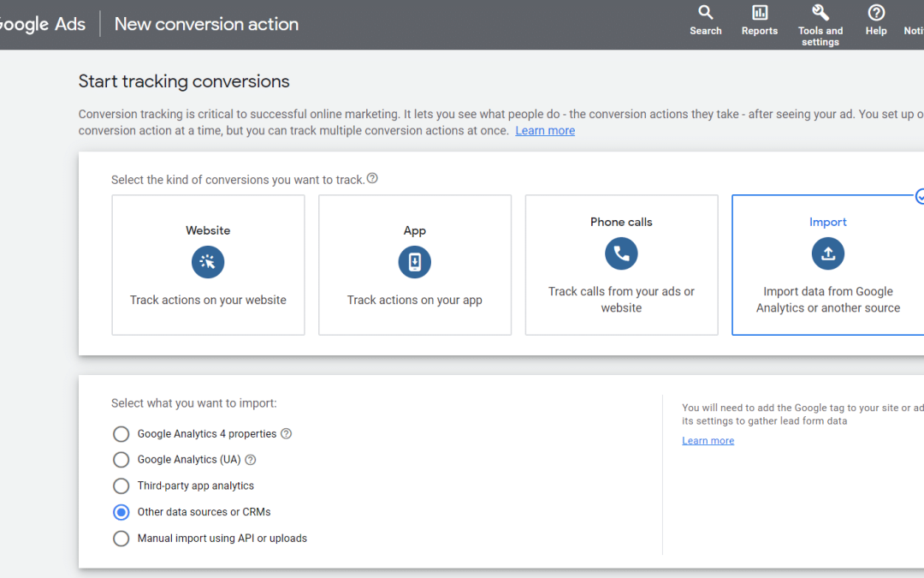Open the Reports chart icon
The height and width of the screenshot is (578, 924).
(x=759, y=13)
